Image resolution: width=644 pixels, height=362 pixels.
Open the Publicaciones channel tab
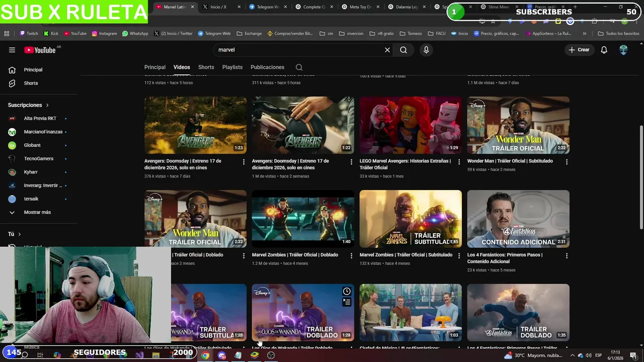267,67
